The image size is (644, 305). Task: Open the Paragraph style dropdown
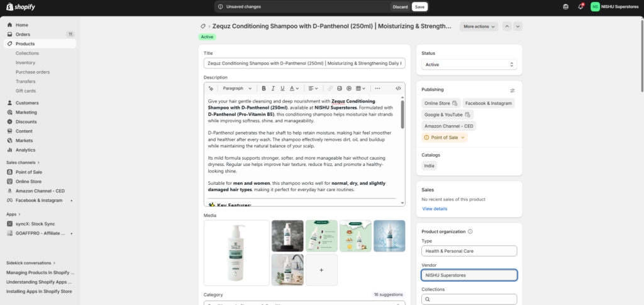coord(237,88)
